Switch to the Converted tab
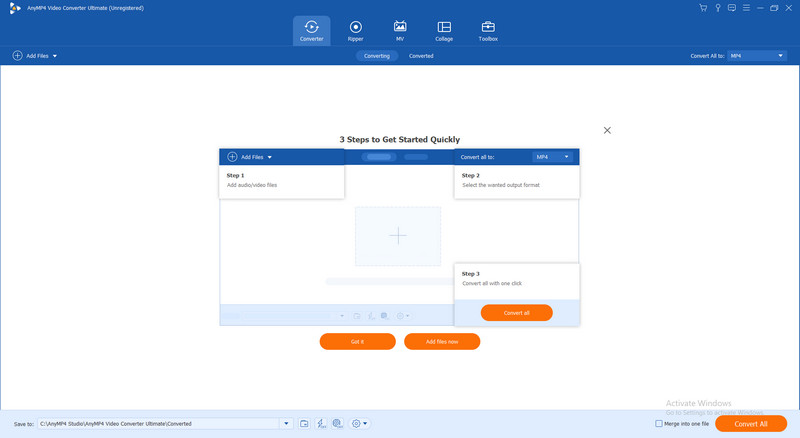 (x=421, y=56)
